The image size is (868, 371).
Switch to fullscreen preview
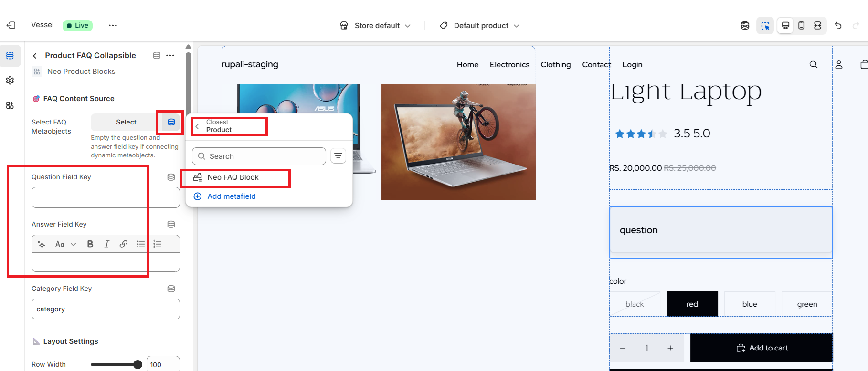click(x=817, y=26)
